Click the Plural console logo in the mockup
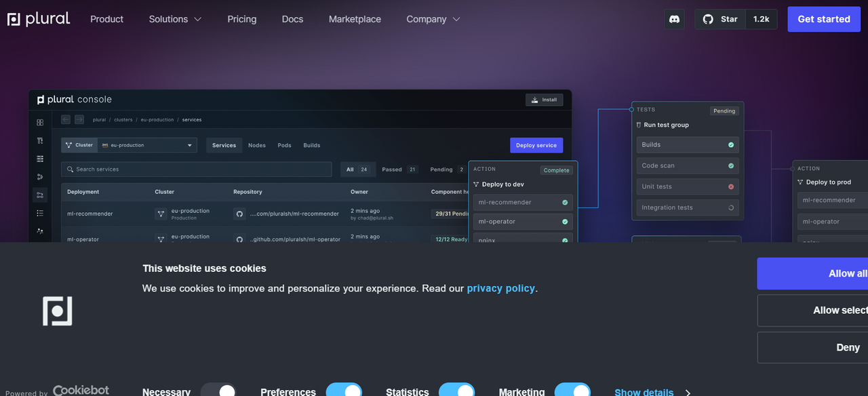Viewport: 868px width, 396px height. 75,99
